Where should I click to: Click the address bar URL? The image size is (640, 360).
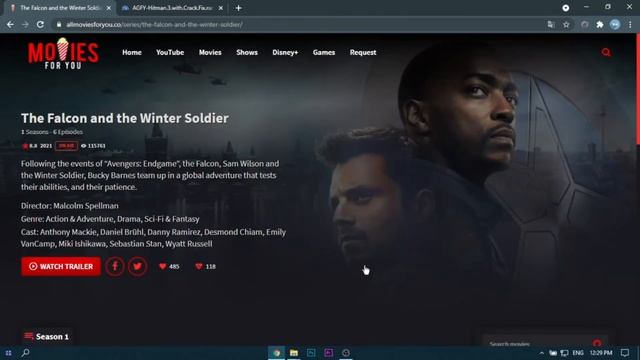click(155, 24)
